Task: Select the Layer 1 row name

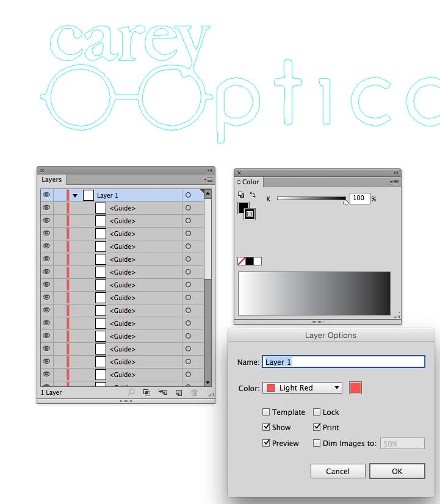Action: point(107,195)
